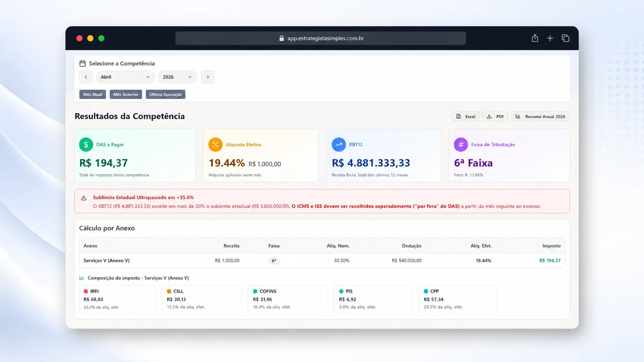Click the green dollar DAS a Pagar icon
This screenshot has width=644, height=362.
[86, 145]
